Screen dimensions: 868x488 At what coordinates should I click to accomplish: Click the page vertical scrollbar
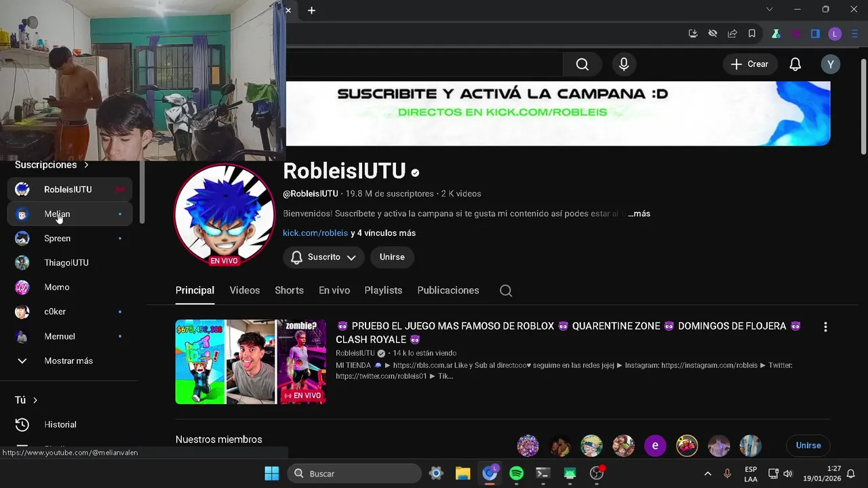click(863, 106)
